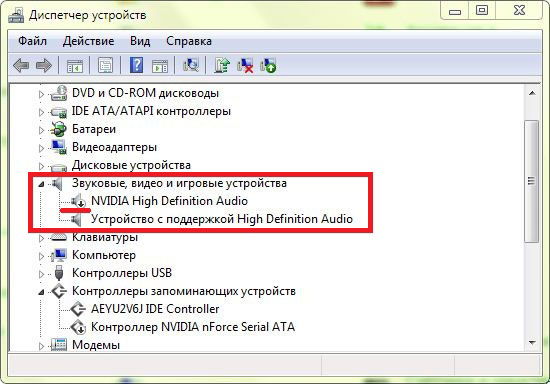Click the DVD and CD-ROM drives icon

coord(59,93)
